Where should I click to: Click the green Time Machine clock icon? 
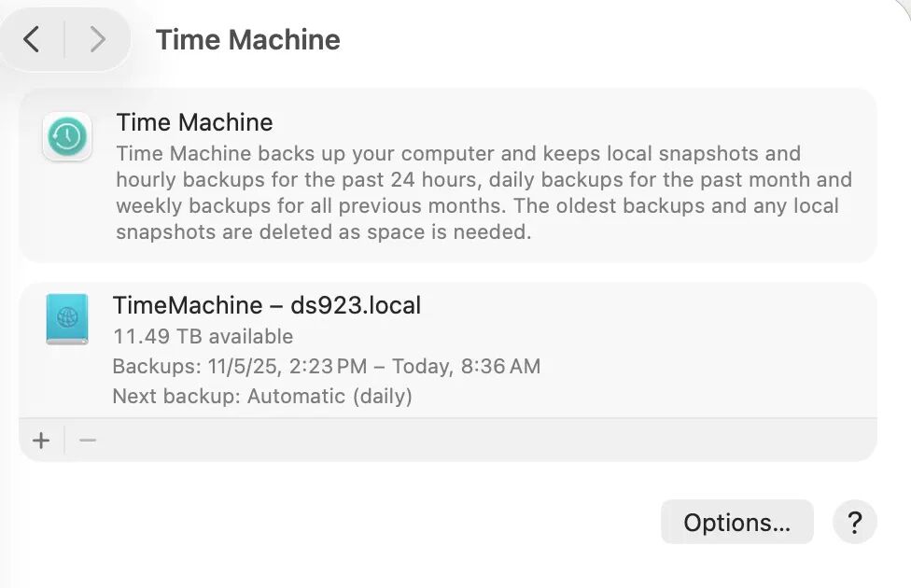(67, 136)
